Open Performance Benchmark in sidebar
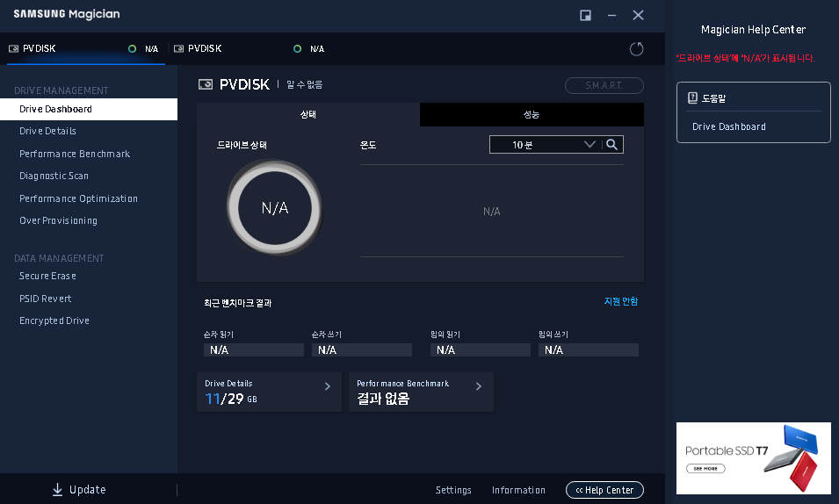This screenshot has height=504, width=839. click(x=75, y=154)
